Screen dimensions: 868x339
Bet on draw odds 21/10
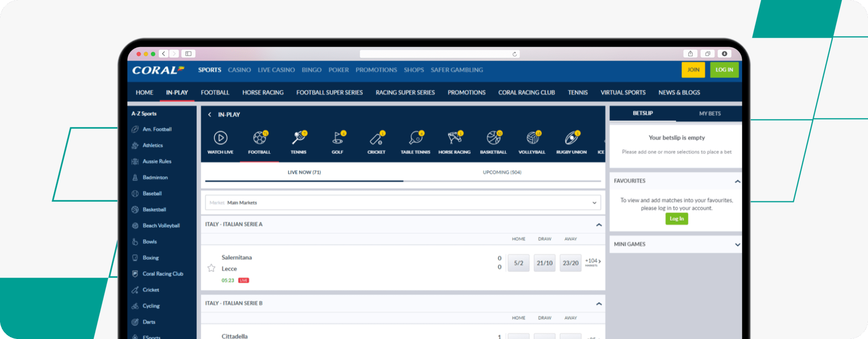(x=544, y=263)
